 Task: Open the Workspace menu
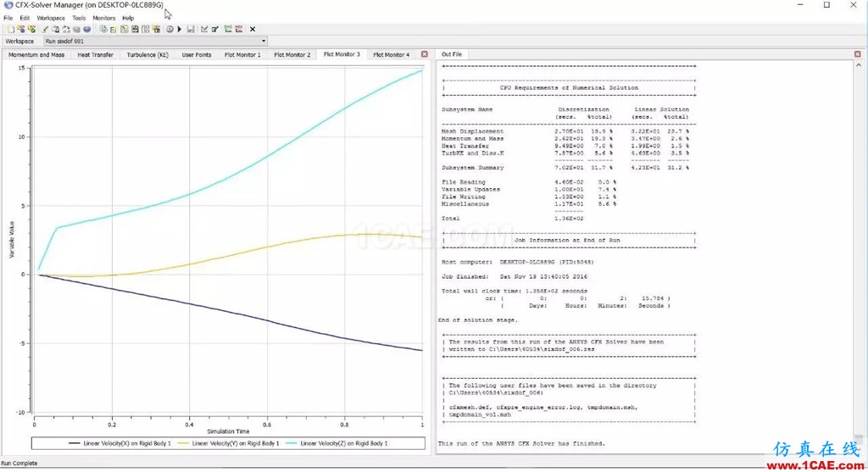[x=51, y=18]
